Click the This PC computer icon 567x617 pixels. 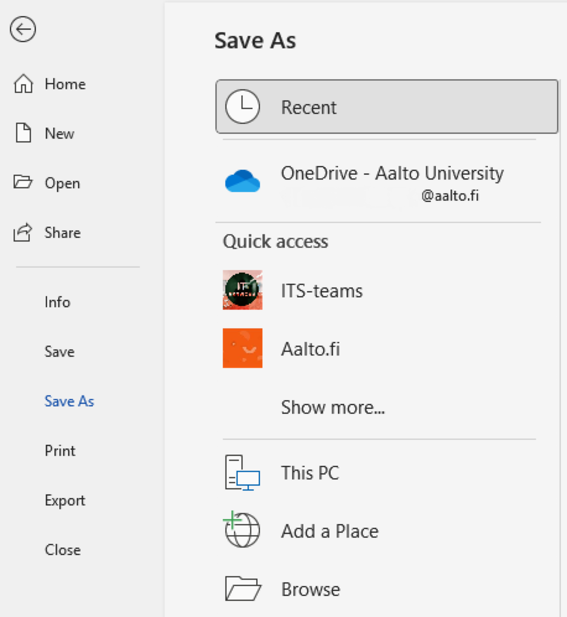(242, 473)
